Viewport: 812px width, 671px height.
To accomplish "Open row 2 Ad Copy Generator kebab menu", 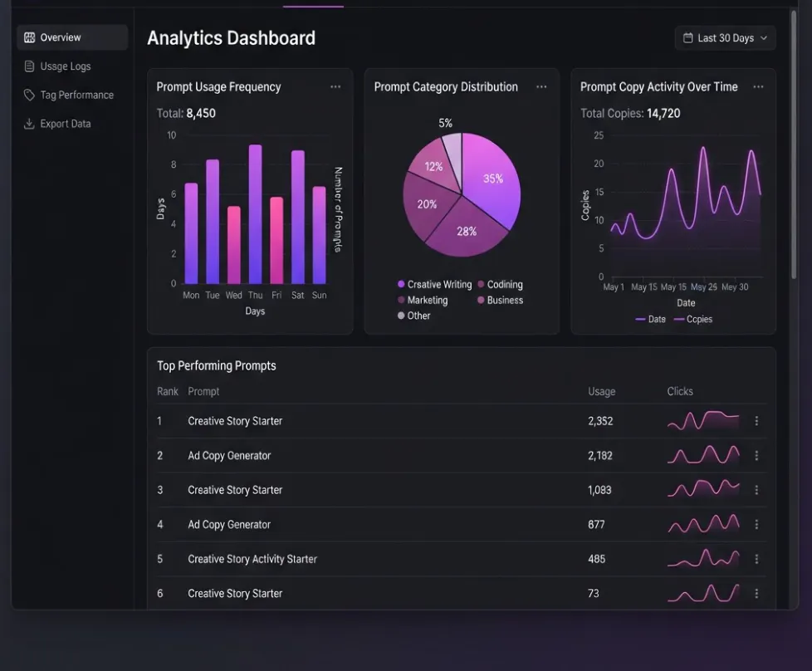I will 756,455.
